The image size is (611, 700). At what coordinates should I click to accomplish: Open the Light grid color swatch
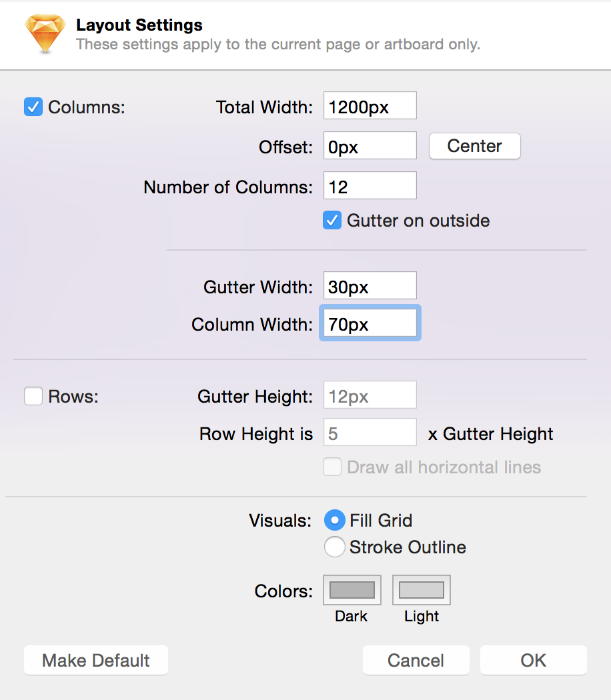[421, 589]
